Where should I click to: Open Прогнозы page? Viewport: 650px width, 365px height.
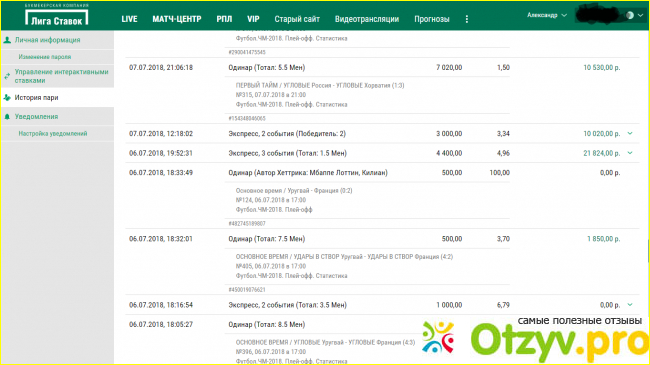click(x=432, y=19)
